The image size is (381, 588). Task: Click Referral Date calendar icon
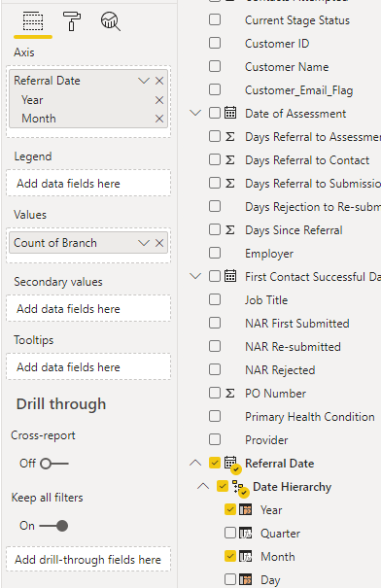coord(231,464)
